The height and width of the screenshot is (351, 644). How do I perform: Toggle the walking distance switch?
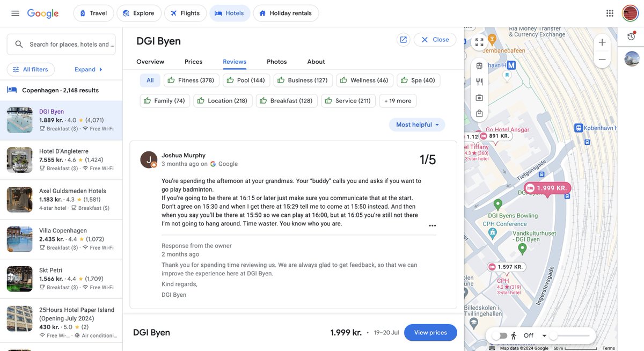(x=500, y=335)
